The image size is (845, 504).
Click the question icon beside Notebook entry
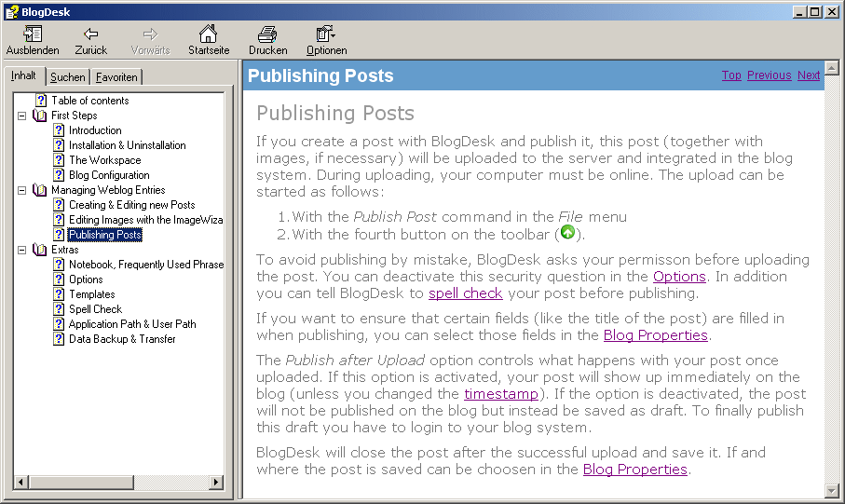click(x=59, y=265)
